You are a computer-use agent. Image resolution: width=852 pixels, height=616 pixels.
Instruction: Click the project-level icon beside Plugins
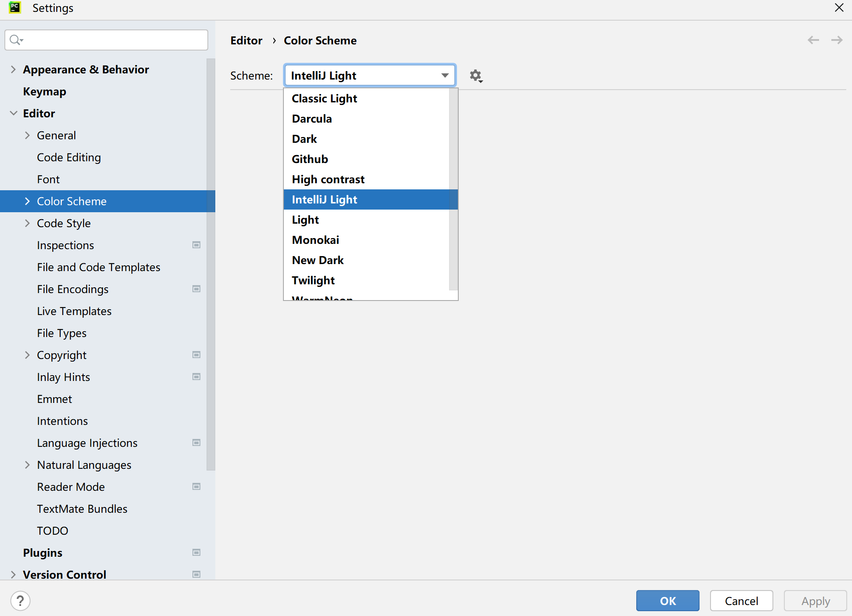tap(196, 552)
